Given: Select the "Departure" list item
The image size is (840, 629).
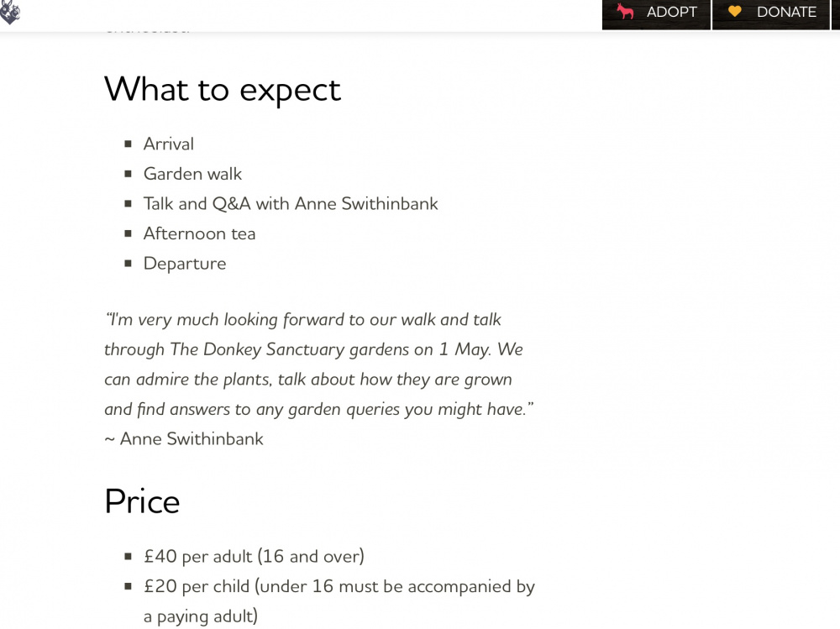Looking at the screenshot, I should pos(184,264).
